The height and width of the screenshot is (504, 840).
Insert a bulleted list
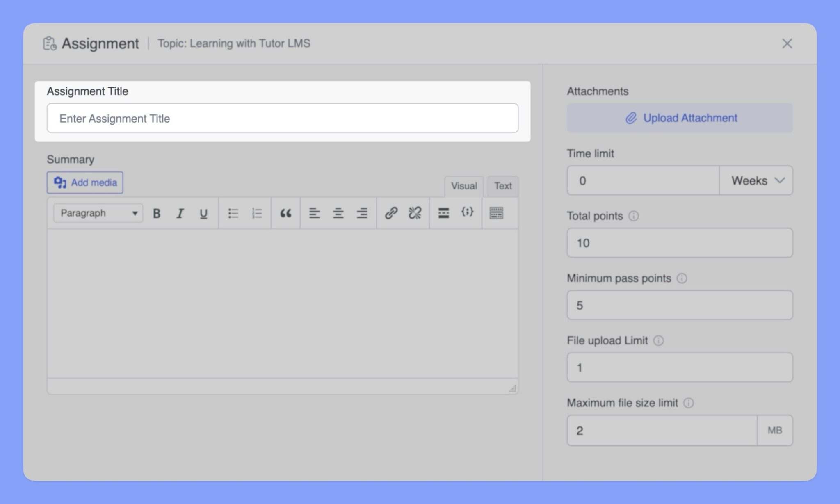tap(233, 213)
